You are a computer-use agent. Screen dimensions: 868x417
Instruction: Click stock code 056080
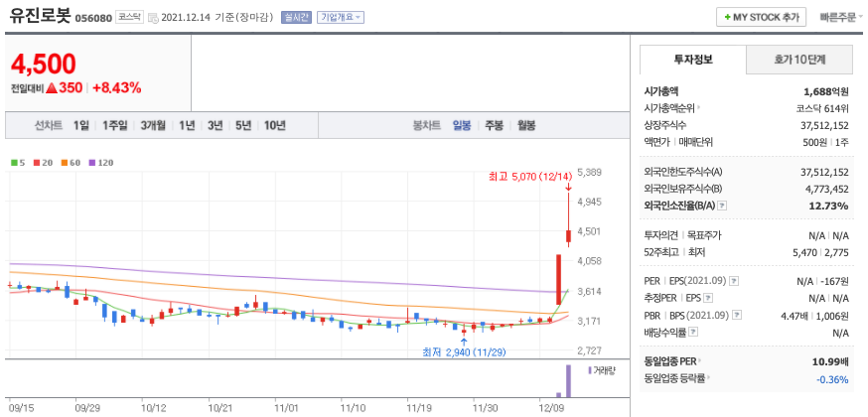93,18
